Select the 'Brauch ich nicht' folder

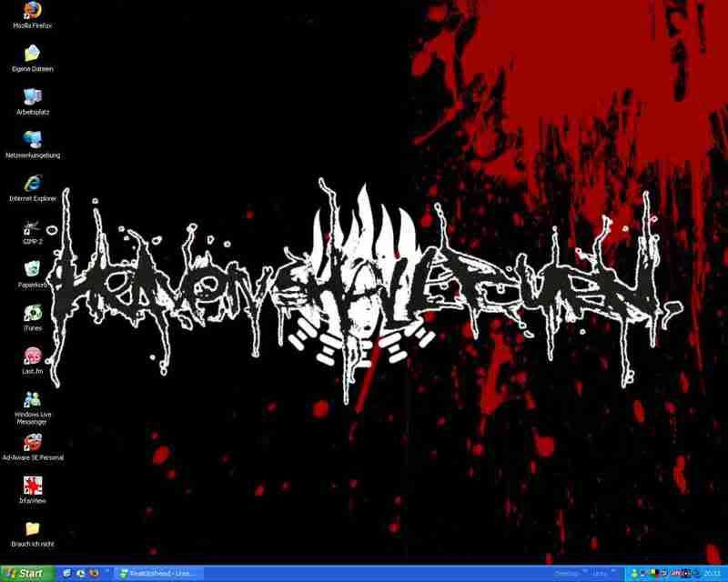coord(33,534)
